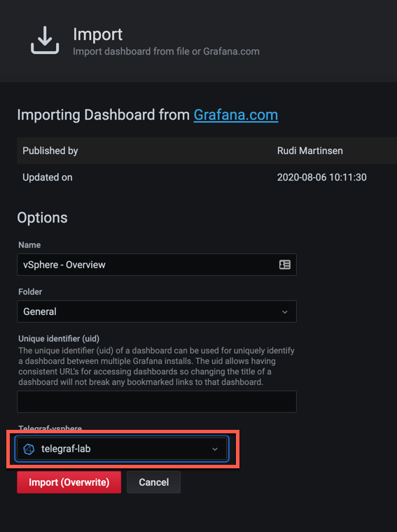Select the 'Rudi Martinsen' publisher text

[309, 150]
